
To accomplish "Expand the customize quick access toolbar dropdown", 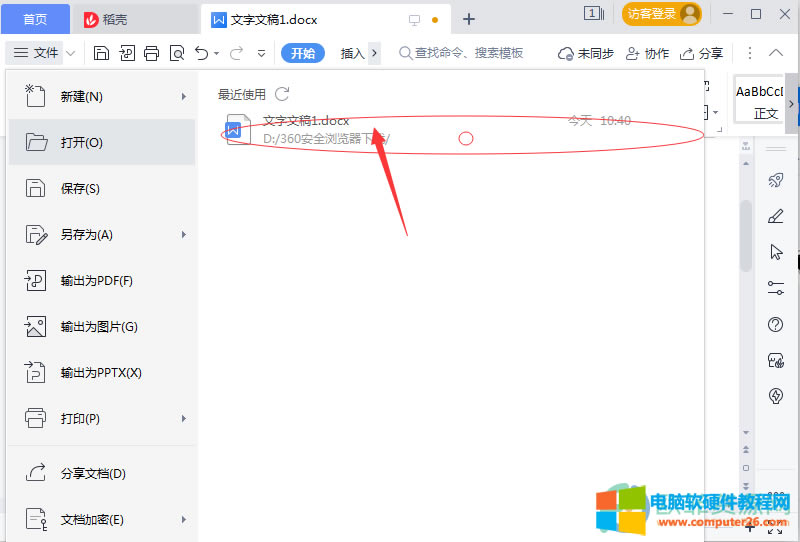I will (261, 54).
